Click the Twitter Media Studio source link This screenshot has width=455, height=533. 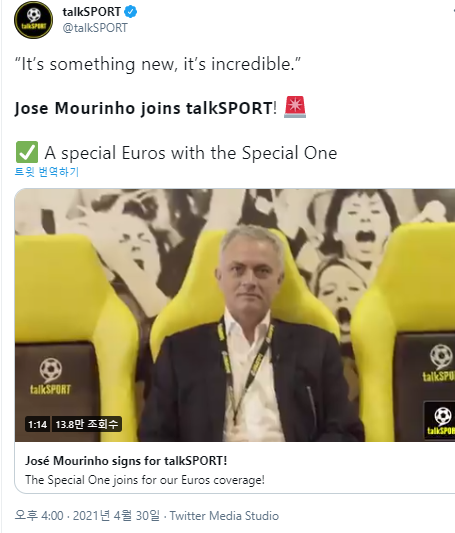pos(224,516)
